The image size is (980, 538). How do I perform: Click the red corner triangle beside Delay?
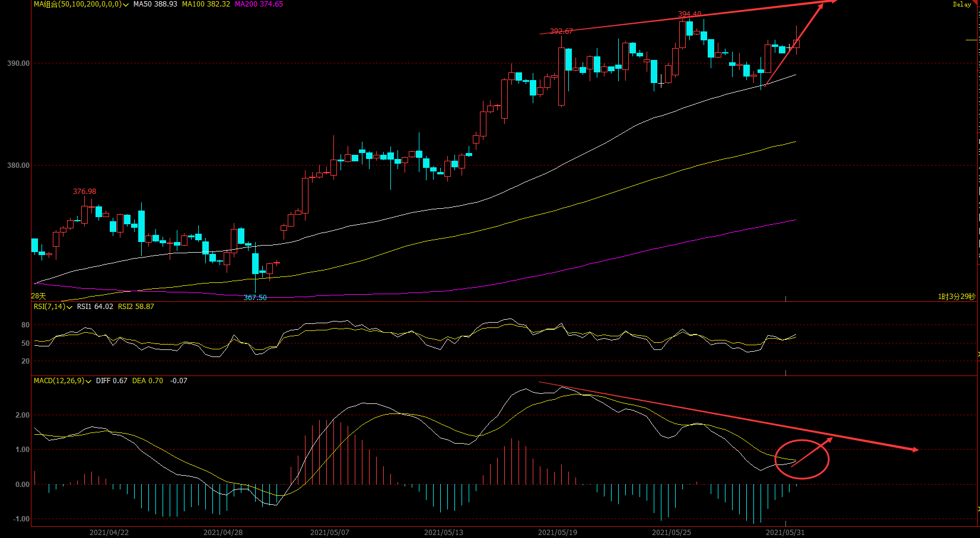(x=976, y=2)
